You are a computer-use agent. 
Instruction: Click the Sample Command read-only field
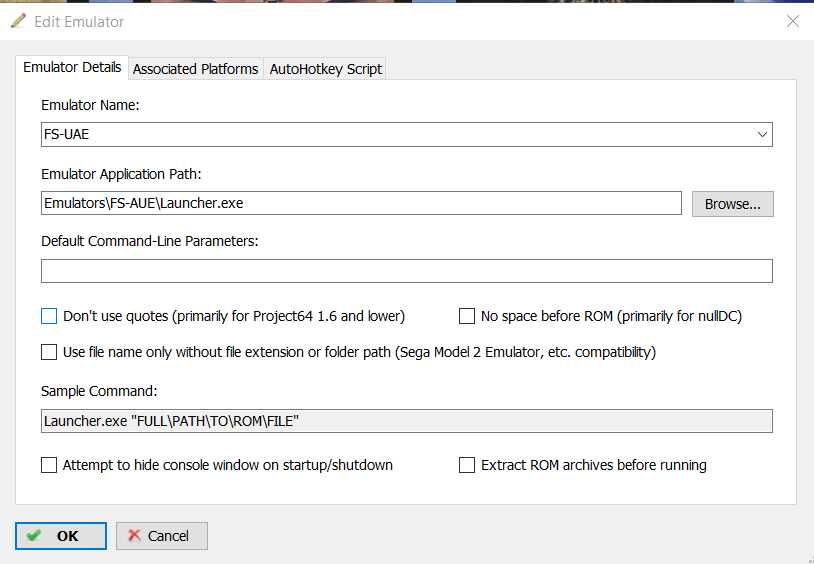point(406,421)
